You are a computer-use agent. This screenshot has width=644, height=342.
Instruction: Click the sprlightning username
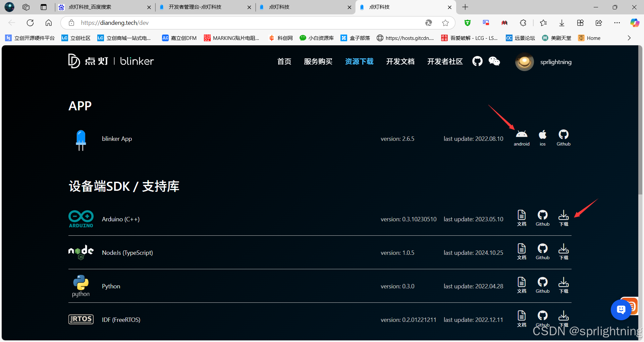(x=556, y=62)
